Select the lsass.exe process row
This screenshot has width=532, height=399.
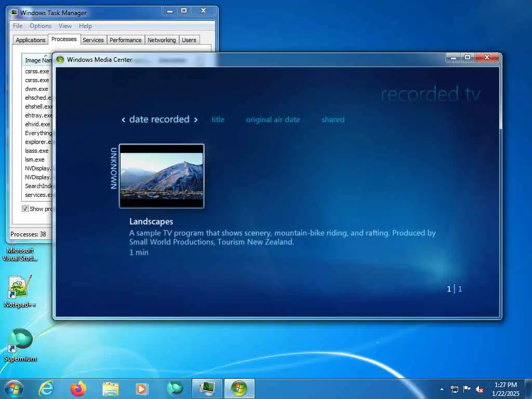[37, 151]
